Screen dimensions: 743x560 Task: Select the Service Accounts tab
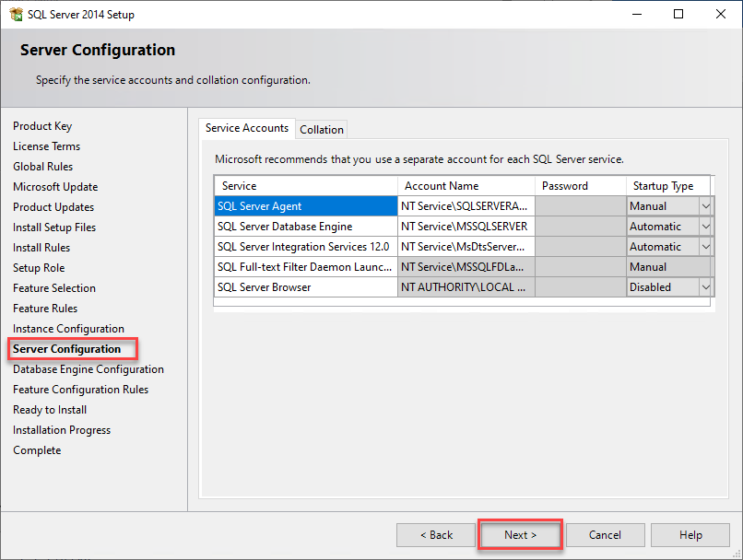[247, 128]
